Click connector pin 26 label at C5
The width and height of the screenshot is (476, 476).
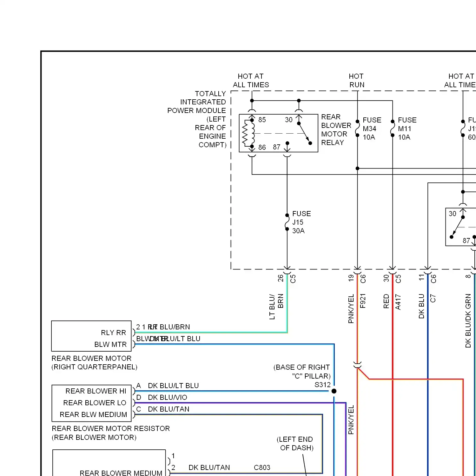pos(281,278)
